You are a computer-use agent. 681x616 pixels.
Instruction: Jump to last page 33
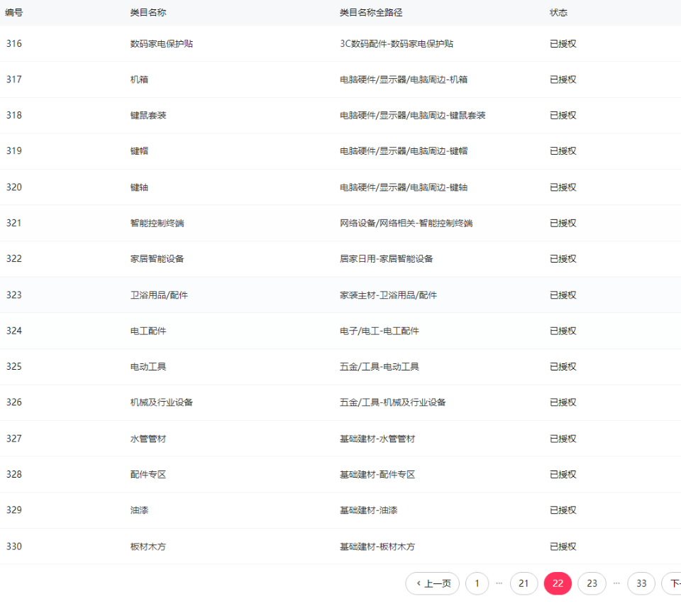click(641, 583)
